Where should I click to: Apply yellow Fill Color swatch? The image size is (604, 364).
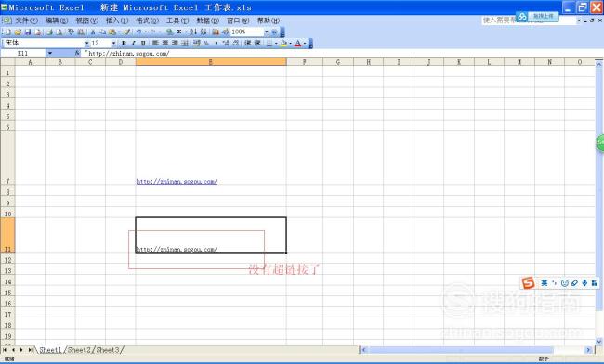(284, 43)
